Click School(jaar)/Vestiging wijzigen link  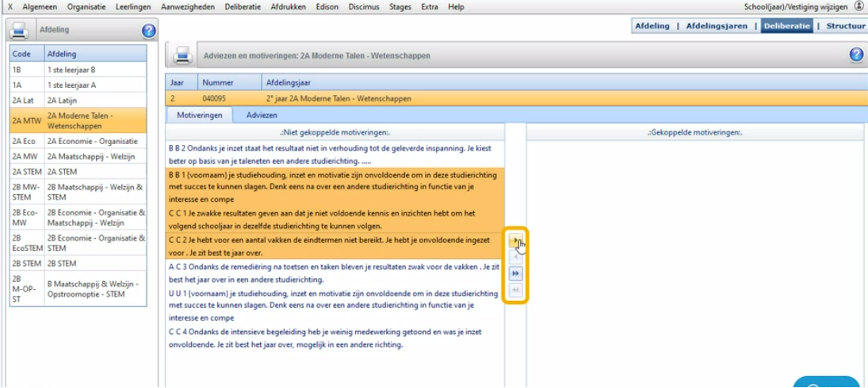pyautogui.click(x=809, y=6)
